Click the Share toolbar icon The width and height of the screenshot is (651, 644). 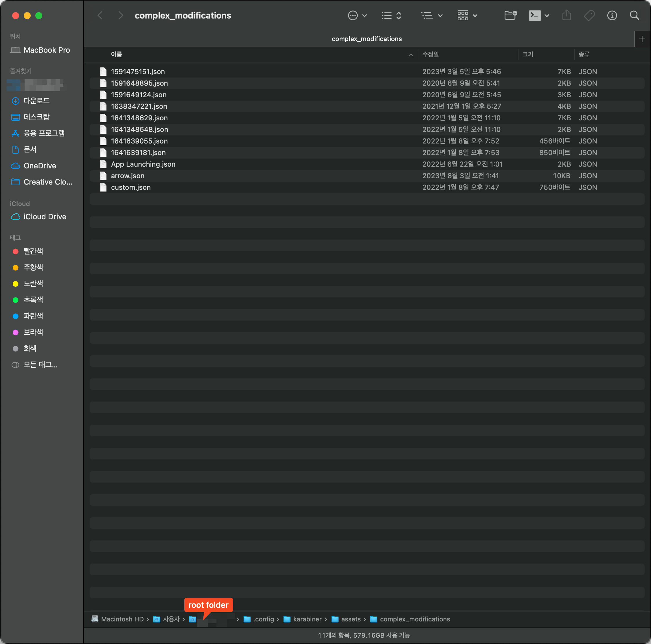tap(567, 16)
